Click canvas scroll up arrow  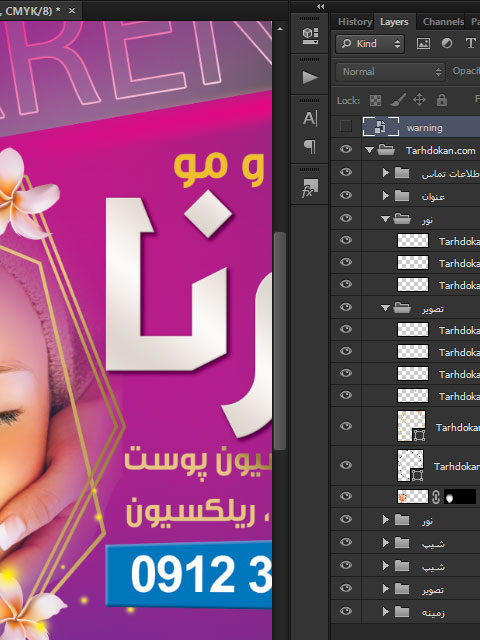coord(280,29)
